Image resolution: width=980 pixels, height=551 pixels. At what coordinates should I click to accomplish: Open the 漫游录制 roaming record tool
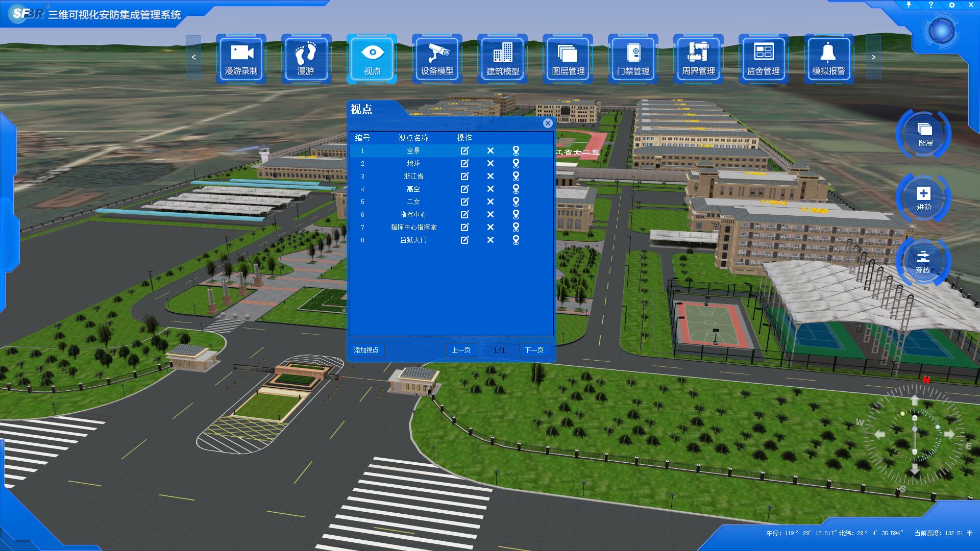[x=241, y=58]
